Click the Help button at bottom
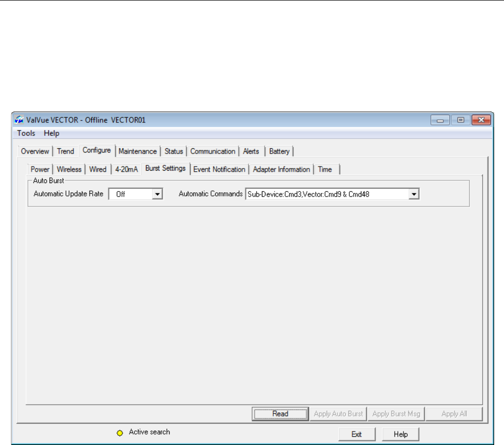This screenshot has height=445, width=504. [400, 435]
